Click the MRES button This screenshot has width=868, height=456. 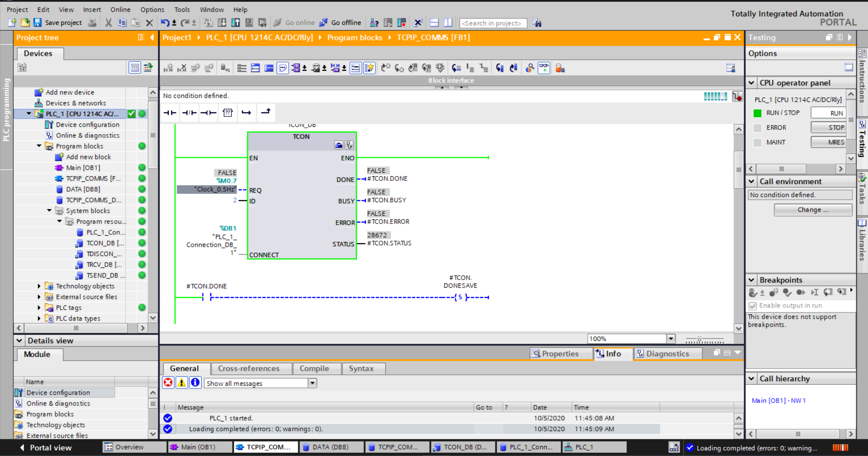click(x=829, y=142)
